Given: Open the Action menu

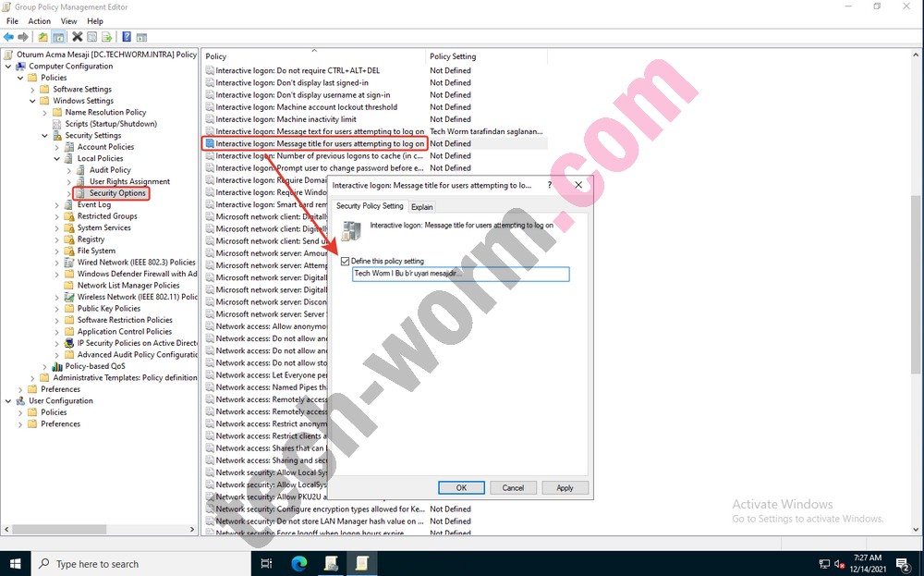Looking at the screenshot, I should point(40,20).
